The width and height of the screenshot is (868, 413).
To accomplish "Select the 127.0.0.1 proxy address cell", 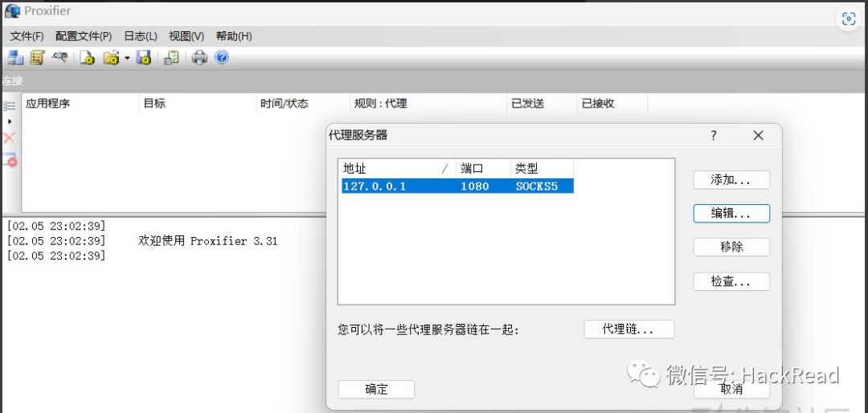I will pyautogui.click(x=398, y=186).
